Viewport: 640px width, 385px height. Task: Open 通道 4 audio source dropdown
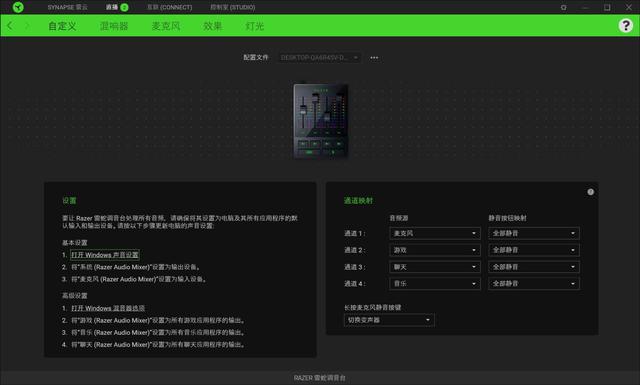[435, 283]
